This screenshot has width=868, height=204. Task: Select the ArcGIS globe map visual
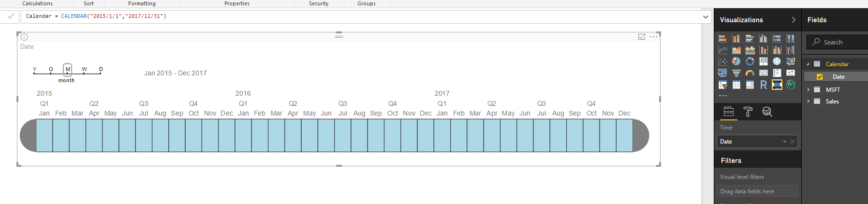(790, 85)
